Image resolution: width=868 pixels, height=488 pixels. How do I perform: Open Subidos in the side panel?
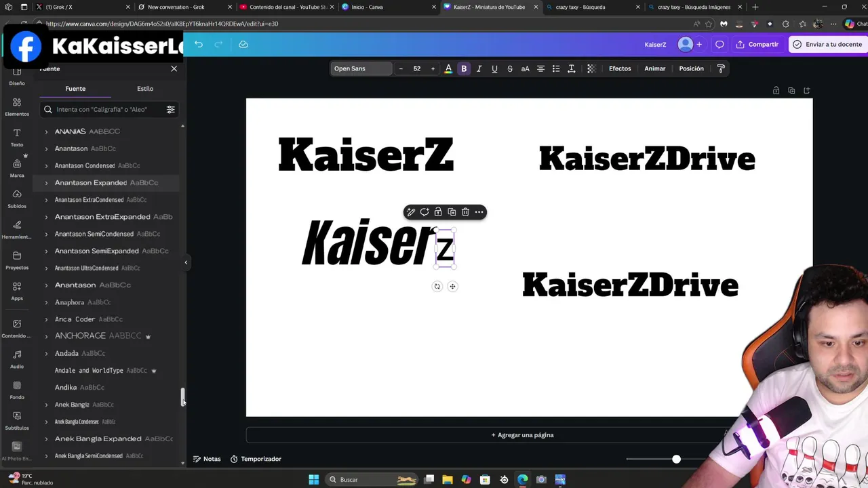pyautogui.click(x=17, y=199)
